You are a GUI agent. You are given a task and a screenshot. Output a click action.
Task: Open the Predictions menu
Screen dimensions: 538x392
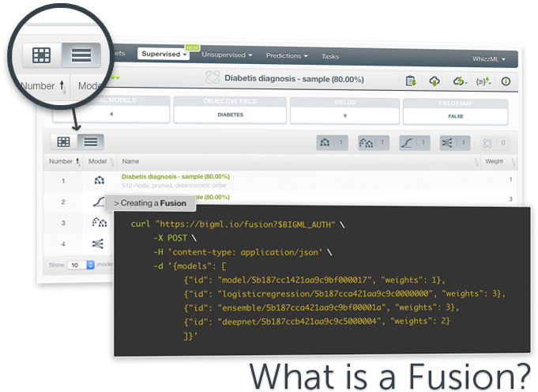tap(287, 55)
